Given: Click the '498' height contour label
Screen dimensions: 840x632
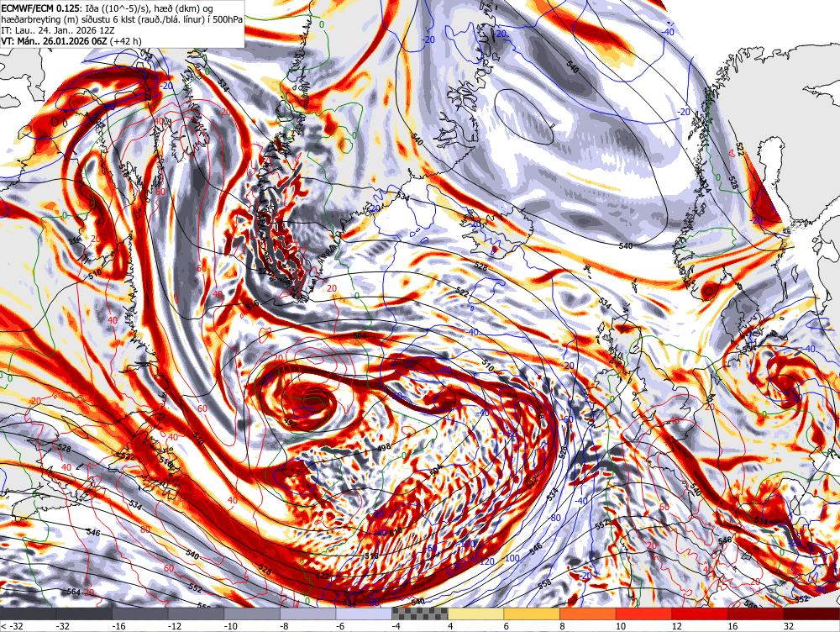Looking at the screenshot, I should [x=384, y=447].
